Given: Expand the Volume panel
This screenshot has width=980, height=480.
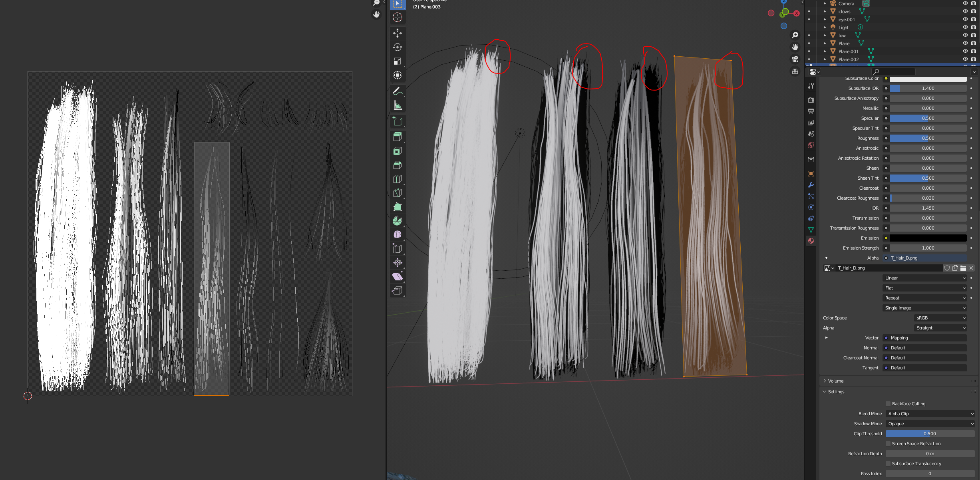Looking at the screenshot, I should tap(835, 381).
